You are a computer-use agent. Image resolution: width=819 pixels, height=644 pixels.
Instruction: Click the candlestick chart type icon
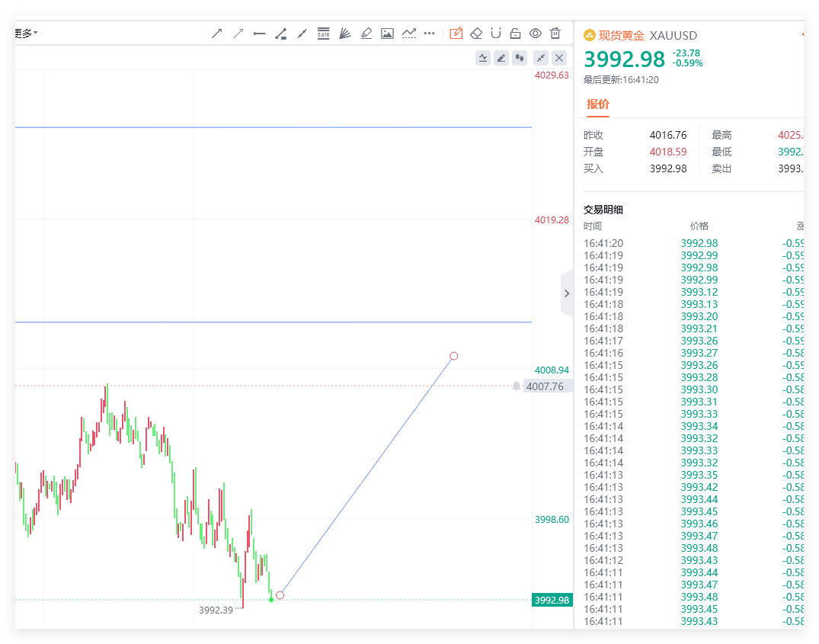(520, 58)
